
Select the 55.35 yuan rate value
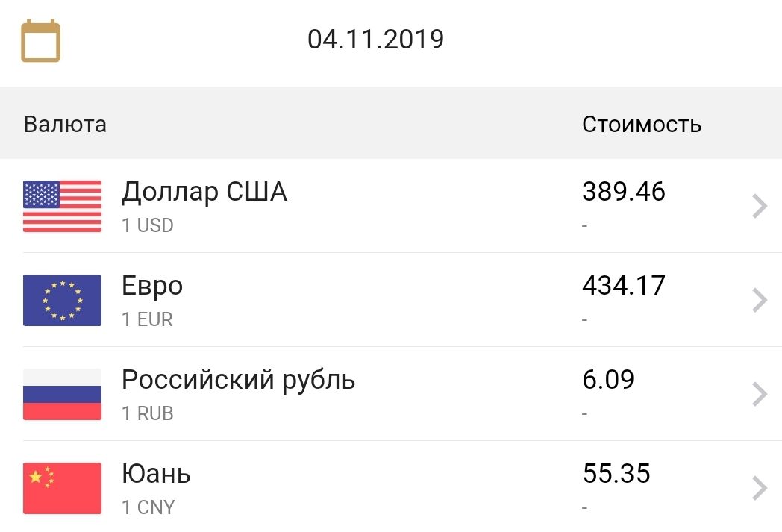[616, 473]
